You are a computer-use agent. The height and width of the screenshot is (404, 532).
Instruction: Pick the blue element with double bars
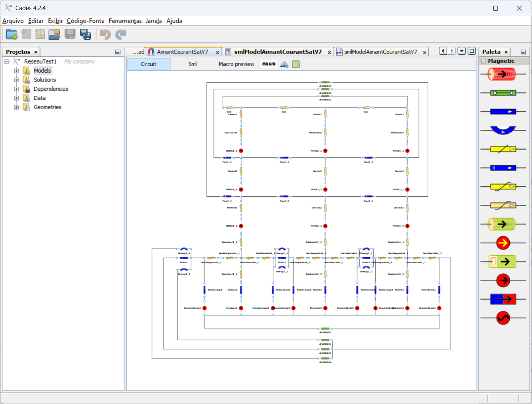point(503,168)
